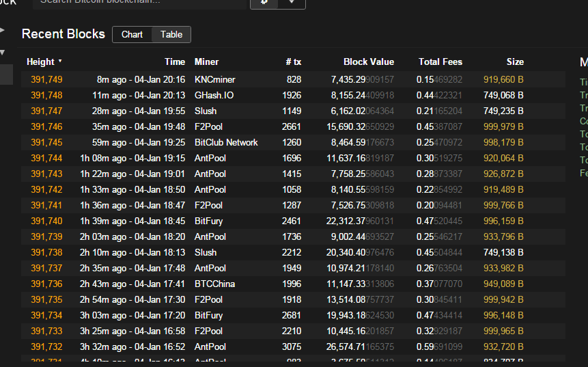Screen dimensions: 588x367
Task: Expand the right-pointing sidebar arrow
Action: pyautogui.click(x=2, y=31)
